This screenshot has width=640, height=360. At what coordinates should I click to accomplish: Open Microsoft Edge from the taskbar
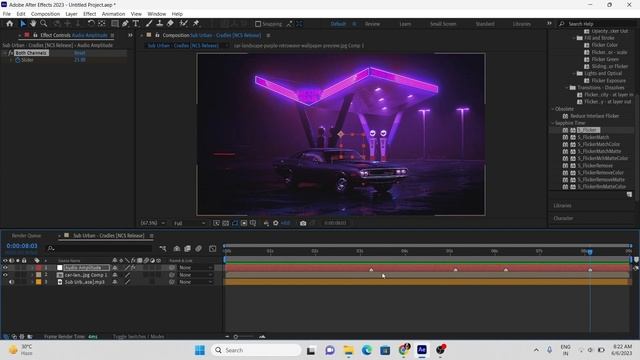367,350
